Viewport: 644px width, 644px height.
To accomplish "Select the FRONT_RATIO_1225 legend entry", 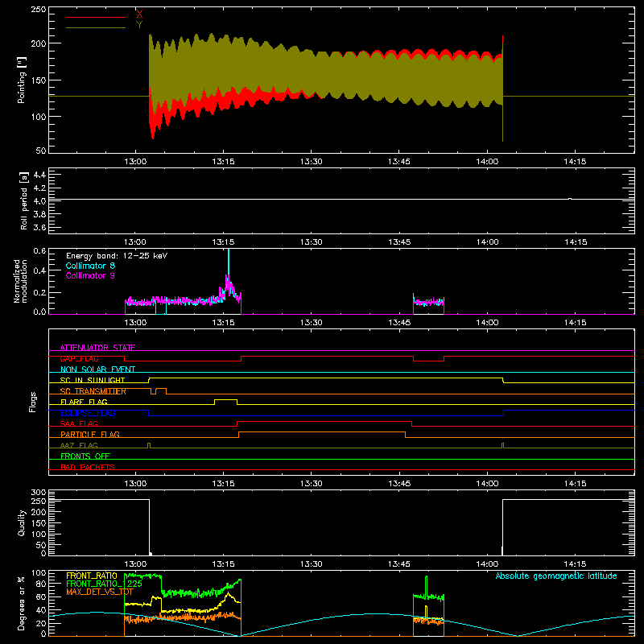I will [104, 584].
